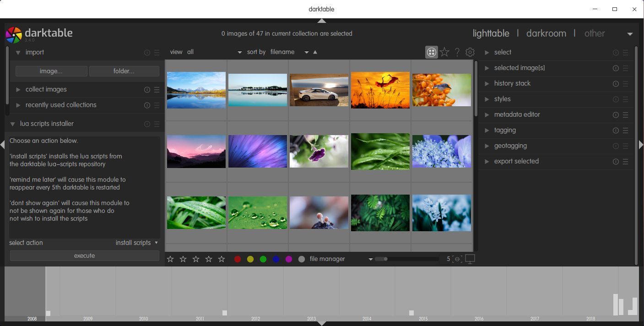The image size is (644, 326).
Task: Switch to the darkroom view
Action: [x=546, y=33]
